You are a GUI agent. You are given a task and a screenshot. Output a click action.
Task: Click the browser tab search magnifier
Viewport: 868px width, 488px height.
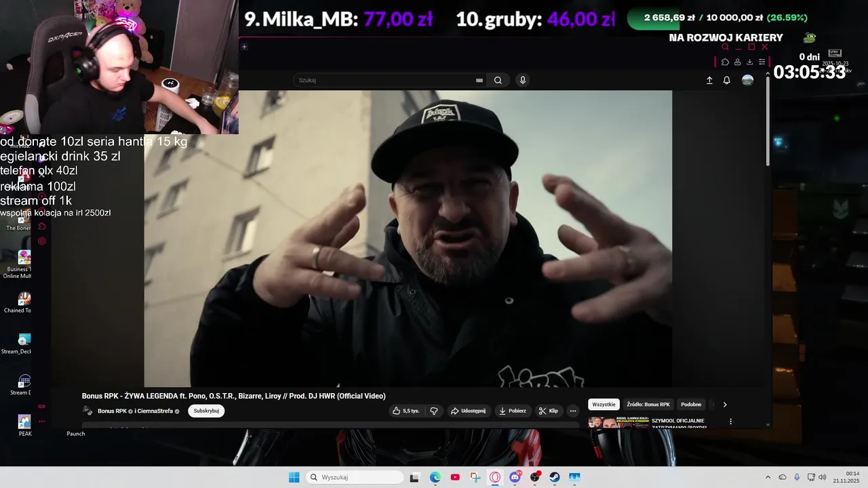(725, 47)
